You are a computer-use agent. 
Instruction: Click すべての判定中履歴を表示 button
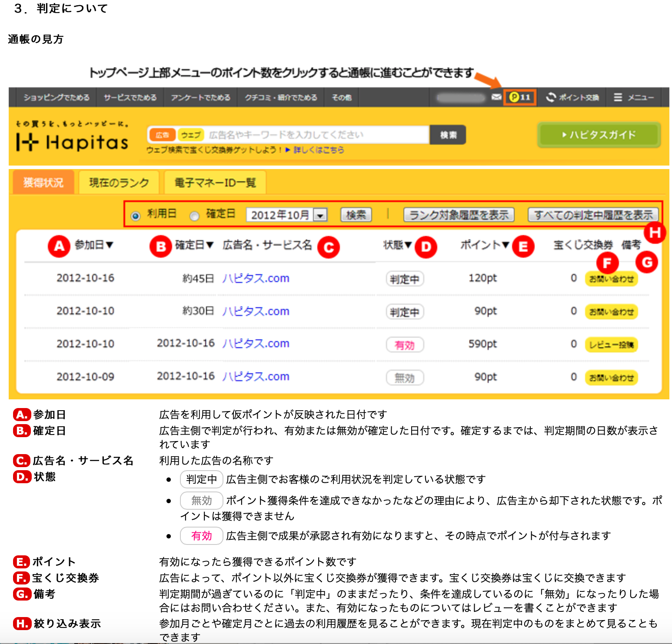pyautogui.click(x=593, y=215)
